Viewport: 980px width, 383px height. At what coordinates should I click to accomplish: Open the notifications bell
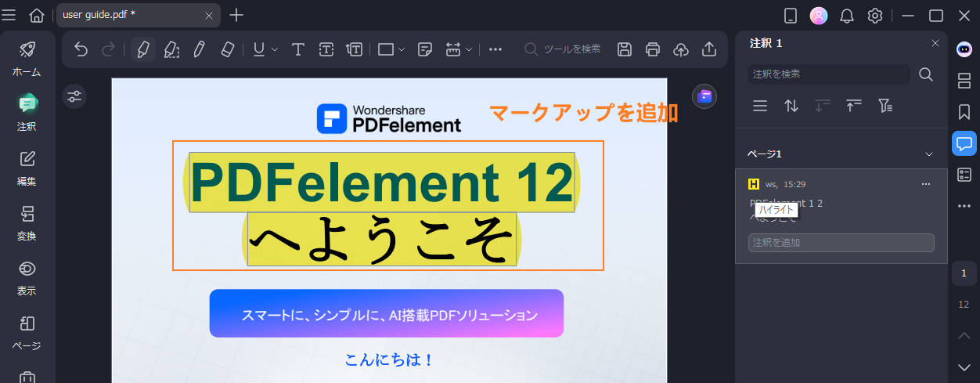tap(847, 16)
